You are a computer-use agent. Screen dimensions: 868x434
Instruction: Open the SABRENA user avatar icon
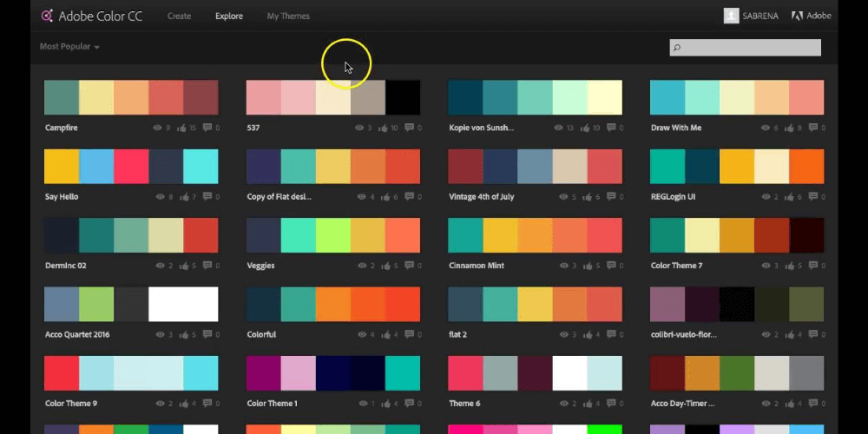(731, 16)
